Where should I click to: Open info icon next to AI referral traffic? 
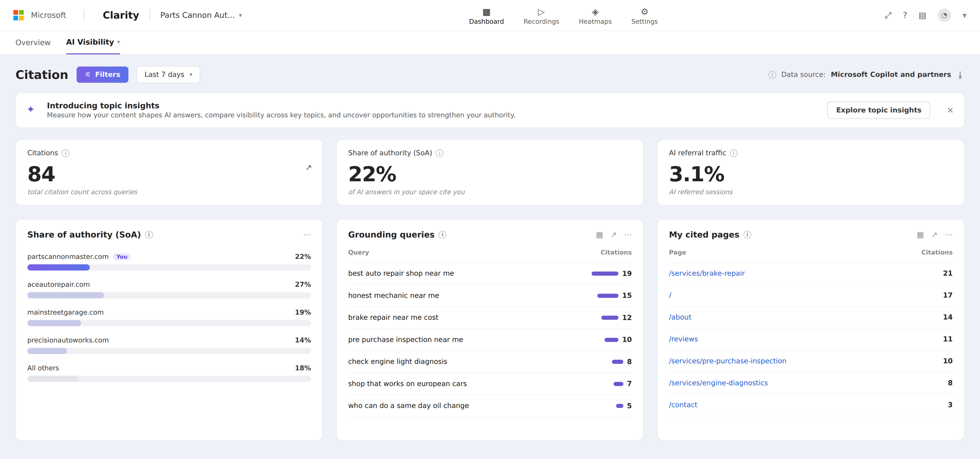[x=734, y=153]
